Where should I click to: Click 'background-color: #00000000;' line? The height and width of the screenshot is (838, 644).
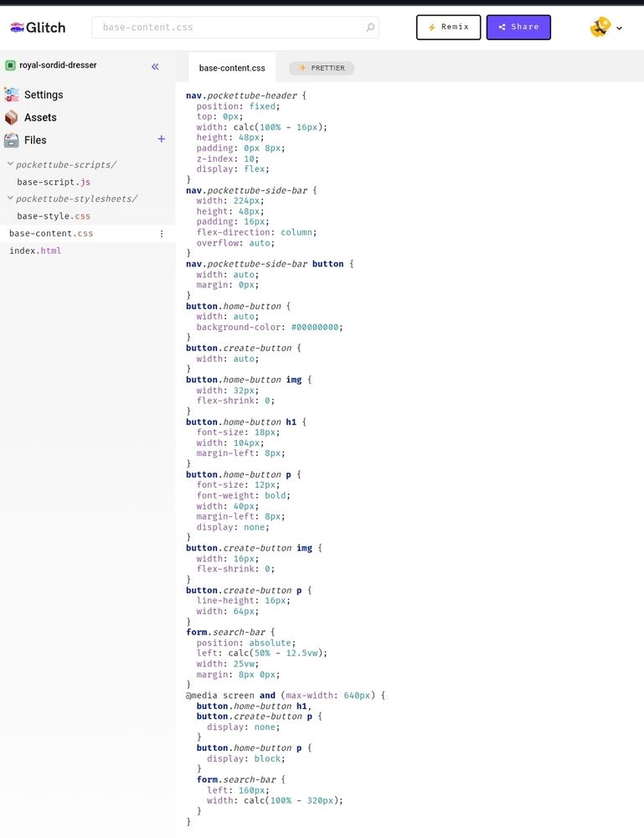270,327
